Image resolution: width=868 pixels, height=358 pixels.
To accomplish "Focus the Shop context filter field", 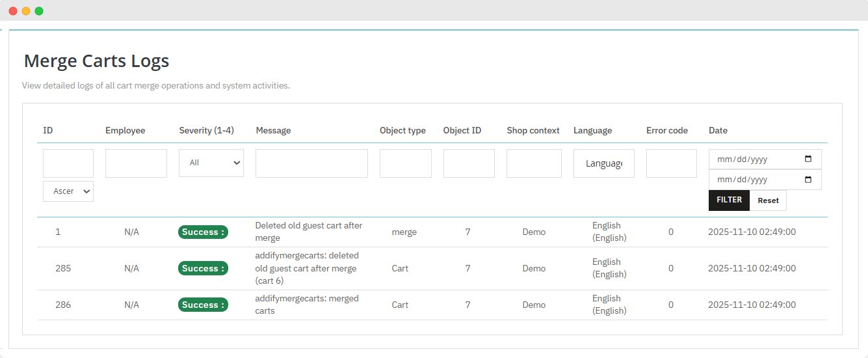I will pos(534,163).
